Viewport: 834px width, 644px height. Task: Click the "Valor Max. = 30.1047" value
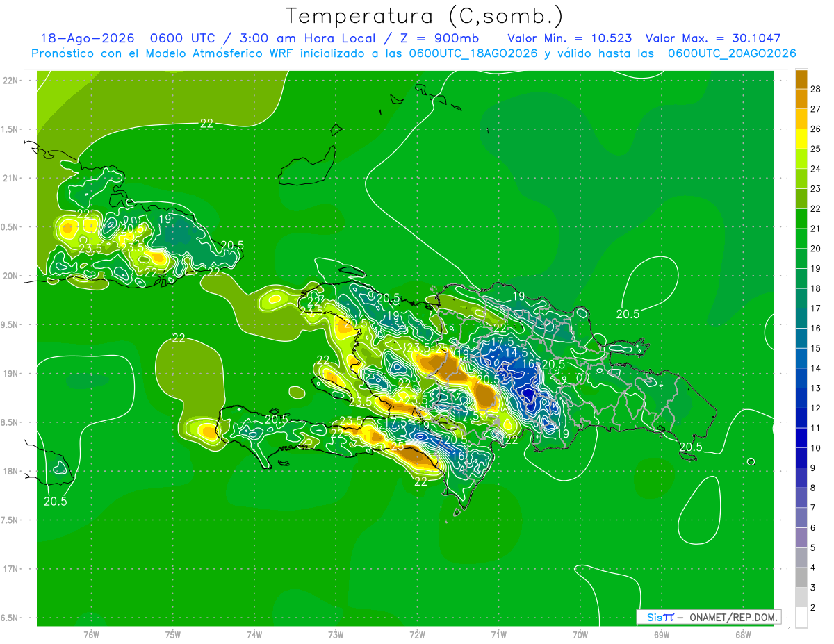[x=713, y=38]
